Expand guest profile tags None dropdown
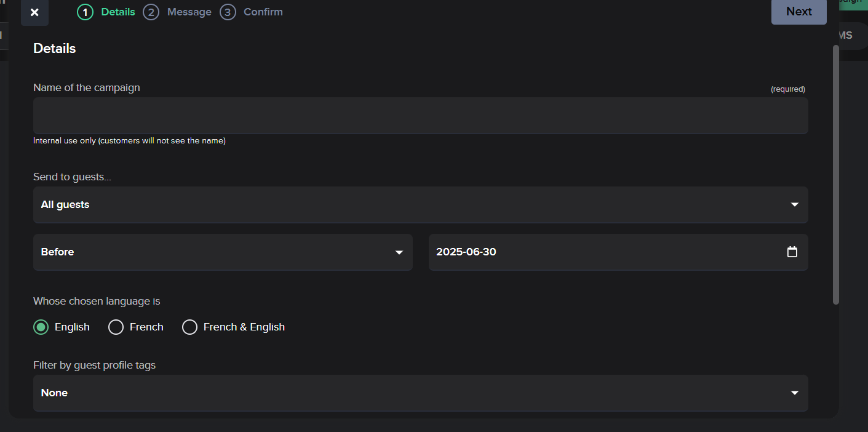 pos(420,393)
